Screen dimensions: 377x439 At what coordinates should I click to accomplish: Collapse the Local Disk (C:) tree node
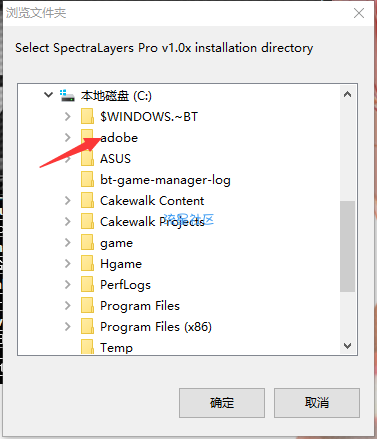tap(49, 95)
